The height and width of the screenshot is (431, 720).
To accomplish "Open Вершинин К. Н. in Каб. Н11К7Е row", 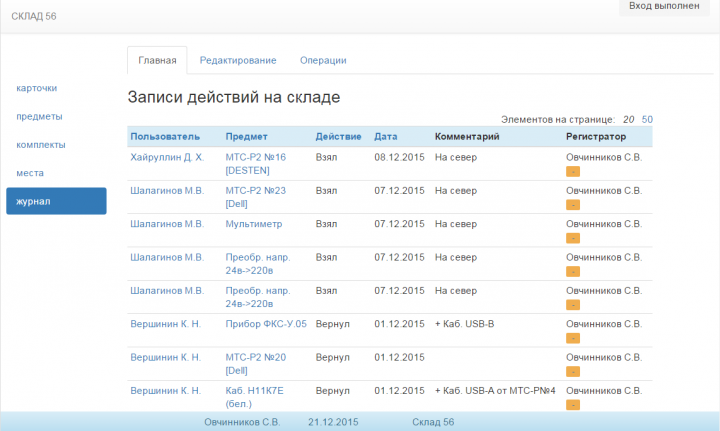I will (165, 391).
